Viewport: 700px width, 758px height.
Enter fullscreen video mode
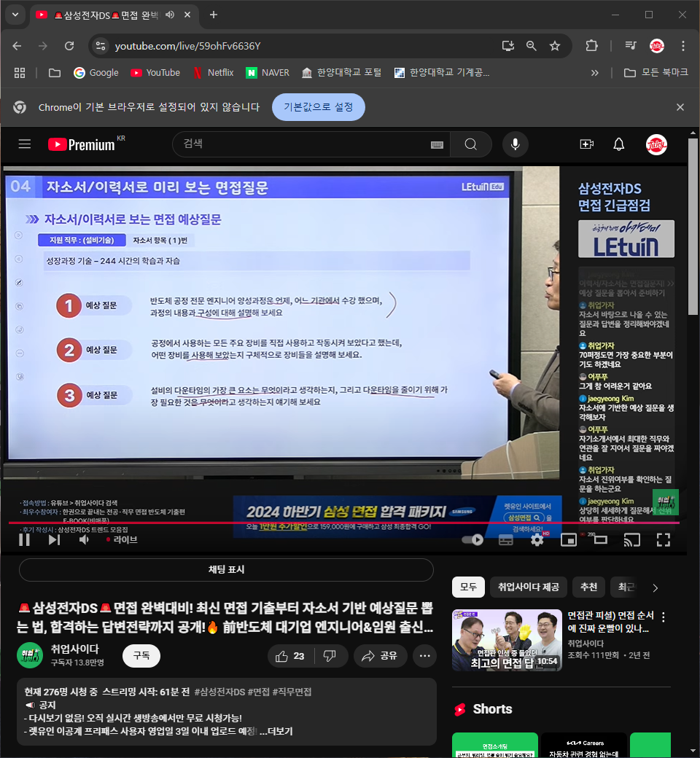[x=663, y=539]
